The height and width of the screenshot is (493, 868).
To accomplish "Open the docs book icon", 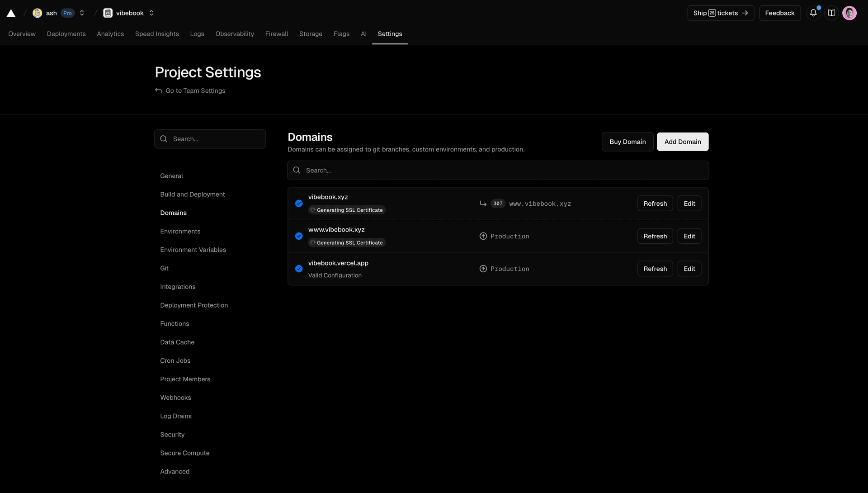I will click(x=831, y=13).
